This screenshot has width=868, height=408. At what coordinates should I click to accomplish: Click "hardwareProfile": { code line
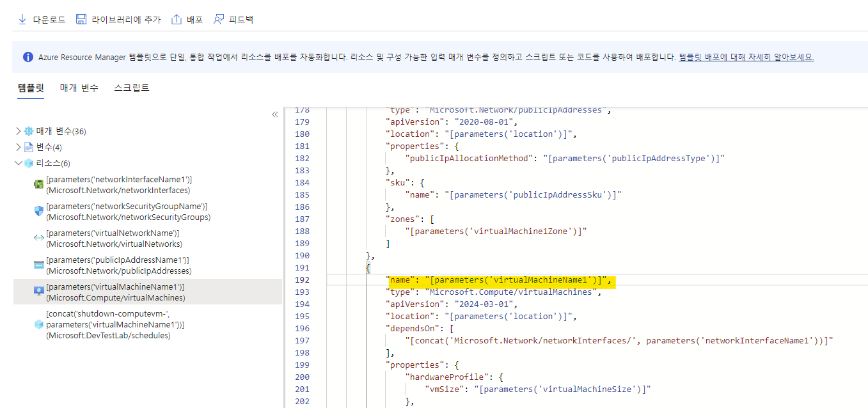455,377
